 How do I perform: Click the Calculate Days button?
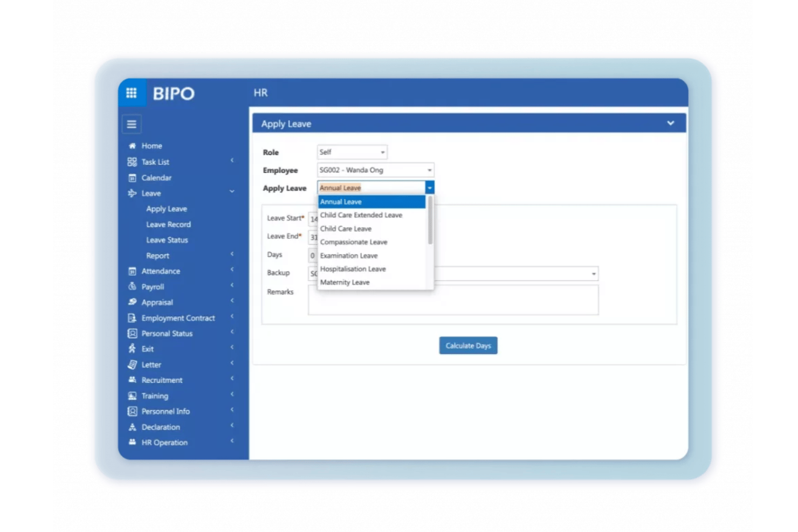pyautogui.click(x=468, y=346)
